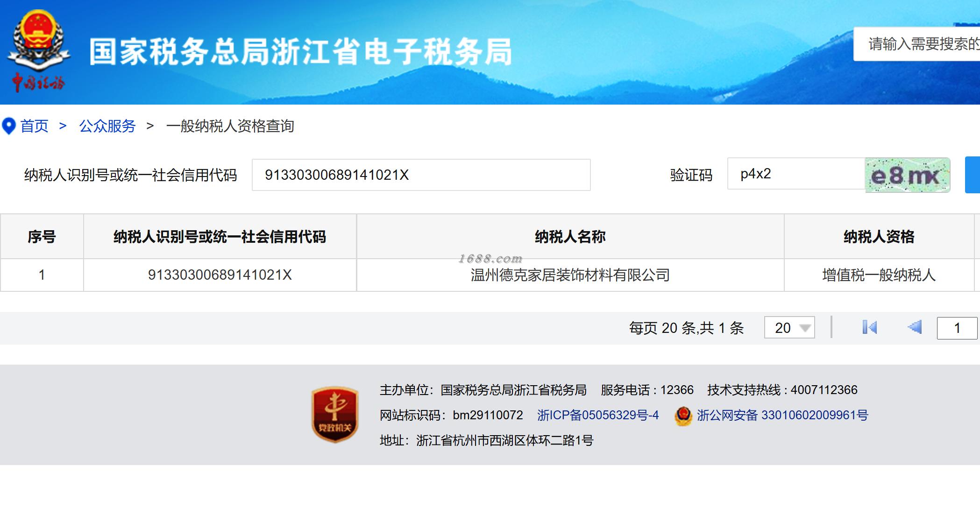Click the blue query button beside captcha

coord(973,175)
